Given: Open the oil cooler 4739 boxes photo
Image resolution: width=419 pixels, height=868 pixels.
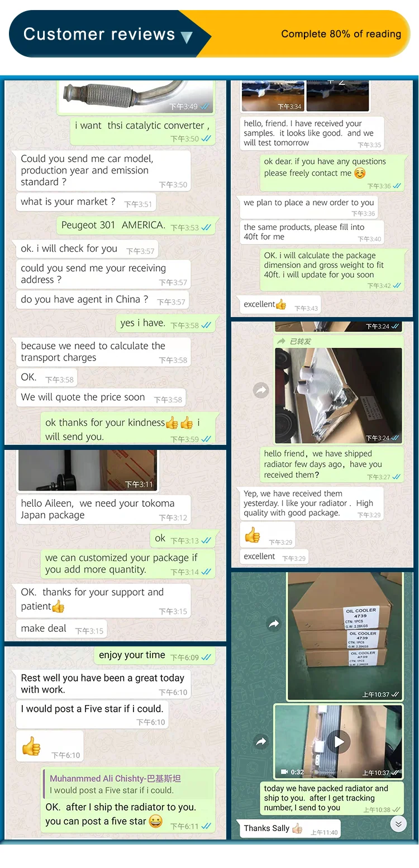Looking at the screenshot, I should (345, 636).
